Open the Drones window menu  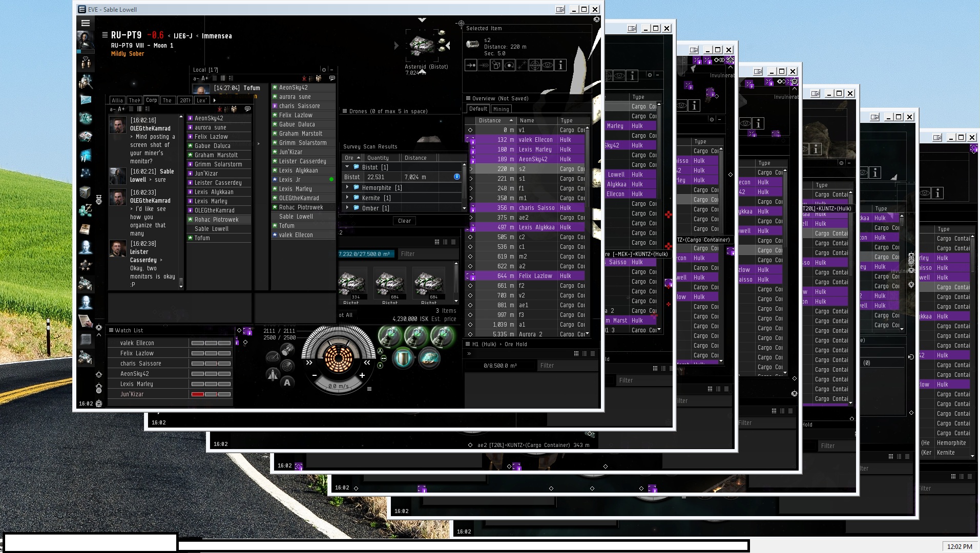coord(345,111)
